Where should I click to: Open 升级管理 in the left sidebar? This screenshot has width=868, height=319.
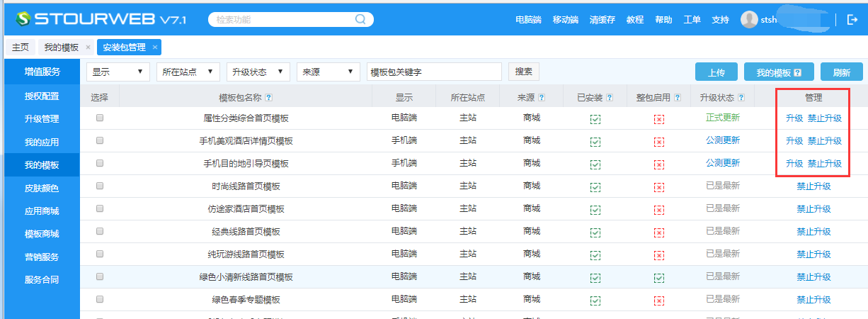click(x=42, y=119)
